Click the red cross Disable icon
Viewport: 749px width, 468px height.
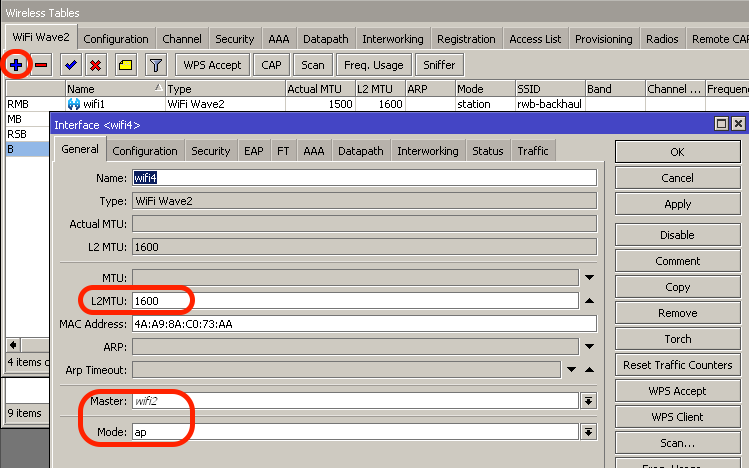point(95,65)
